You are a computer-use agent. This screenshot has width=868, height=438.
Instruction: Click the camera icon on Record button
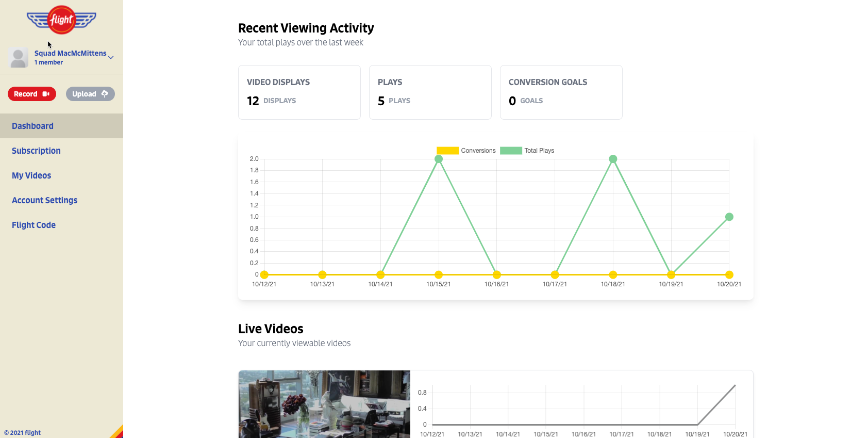coord(46,94)
